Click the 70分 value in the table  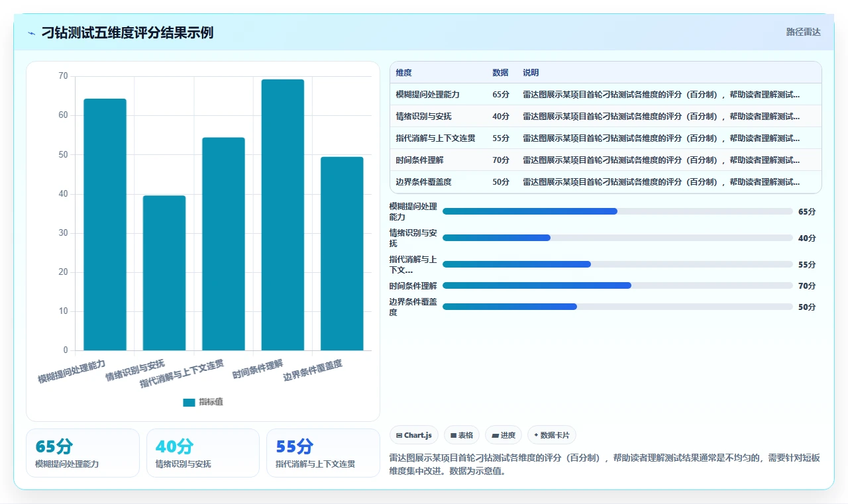pyautogui.click(x=501, y=160)
